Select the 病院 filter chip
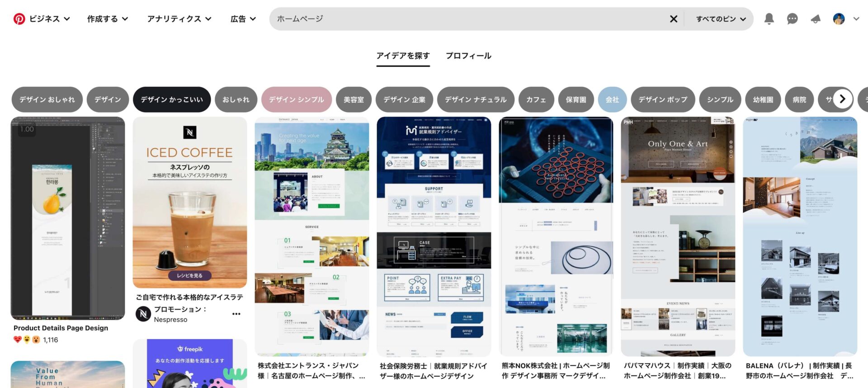 pyautogui.click(x=799, y=99)
